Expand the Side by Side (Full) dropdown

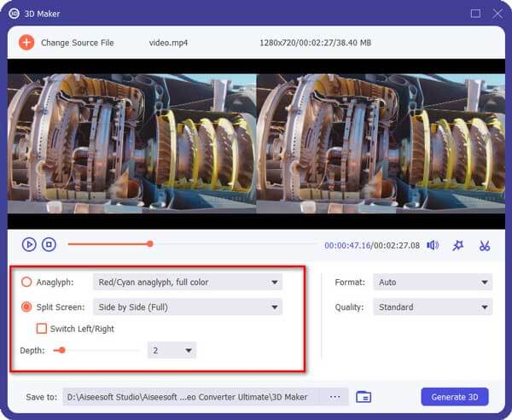click(x=186, y=307)
